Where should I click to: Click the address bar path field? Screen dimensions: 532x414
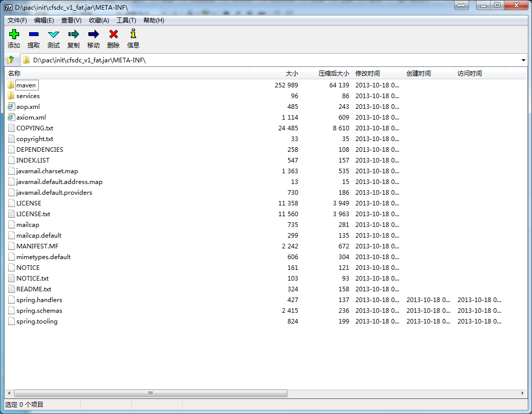pyautogui.click(x=275, y=60)
